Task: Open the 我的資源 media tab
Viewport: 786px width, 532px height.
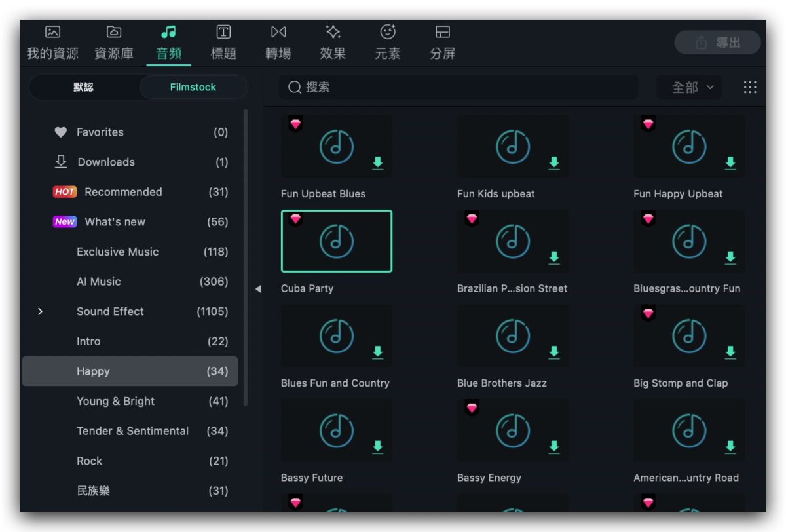Action: [x=52, y=43]
